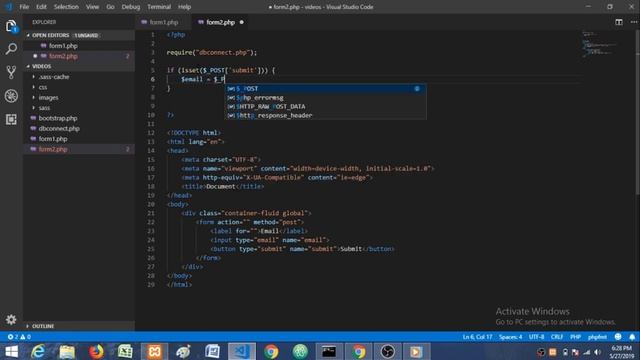Screen dimensions: 640x360
Task: Choose the $HTTP_RAW_POST_DATA suggestion
Action: [x=326, y=107]
